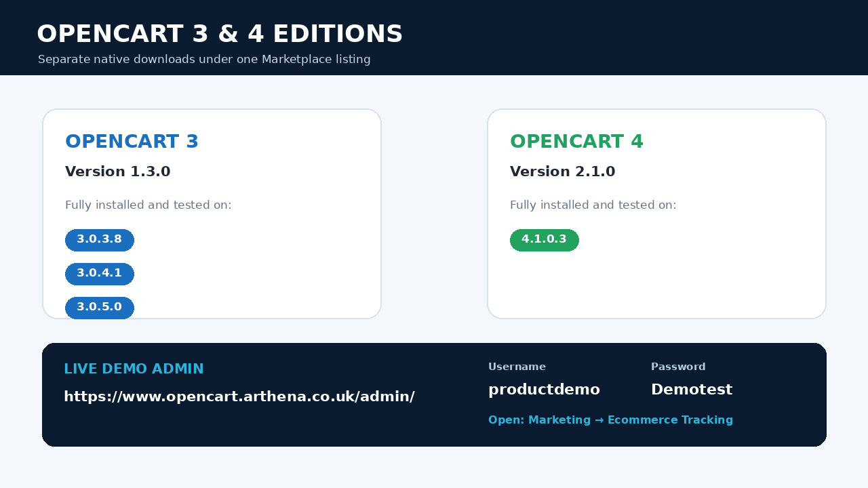Viewport: 868px width, 488px height.
Task: Click the Password label
Action: pyautogui.click(x=678, y=367)
